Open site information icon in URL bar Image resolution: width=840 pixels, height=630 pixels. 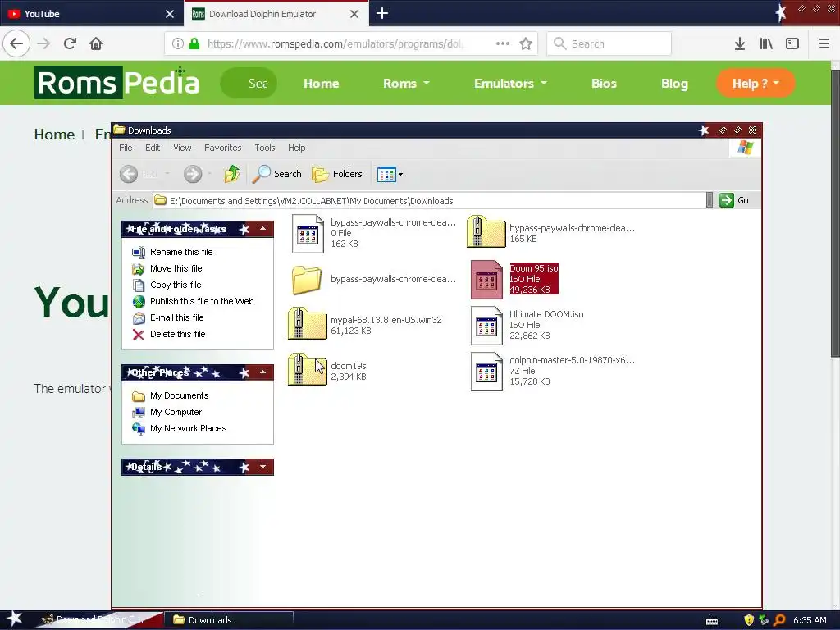pyautogui.click(x=178, y=43)
